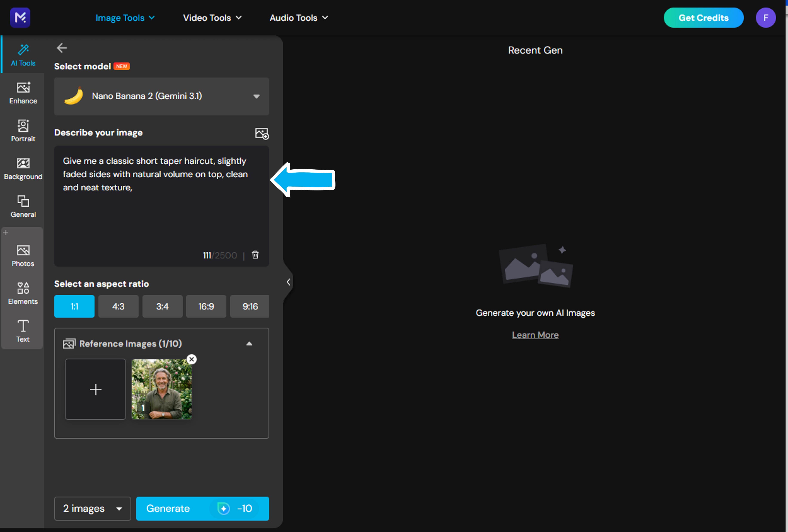Open the Nano Banana 2 model dropdown
Viewport: 788px width, 532px height.
pyautogui.click(x=161, y=96)
